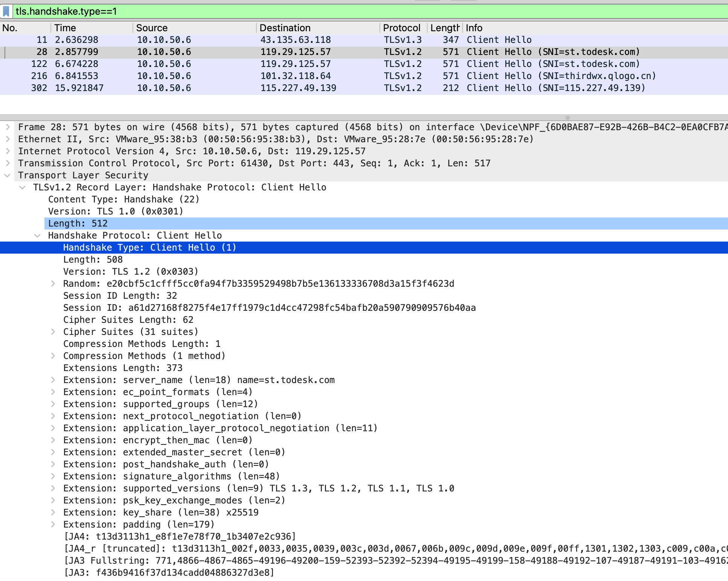
Task: Expand the supported_versions extension
Action: click(53, 488)
